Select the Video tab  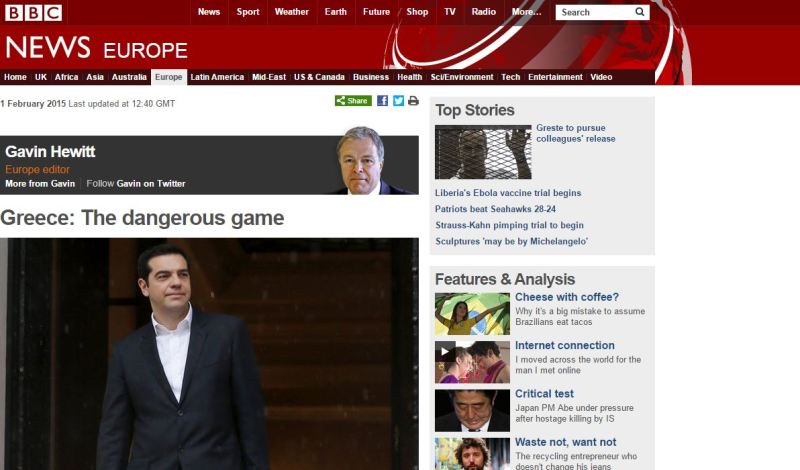click(601, 77)
